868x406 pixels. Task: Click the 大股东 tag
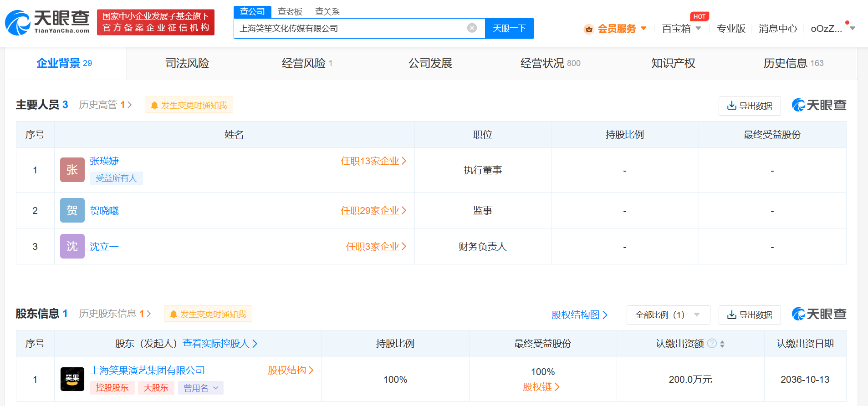[x=156, y=388]
